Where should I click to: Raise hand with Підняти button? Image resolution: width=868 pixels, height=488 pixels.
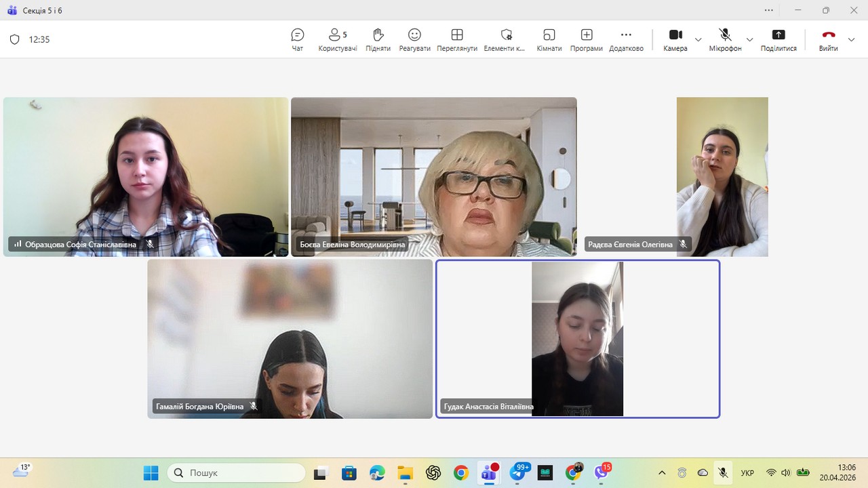click(x=378, y=39)
